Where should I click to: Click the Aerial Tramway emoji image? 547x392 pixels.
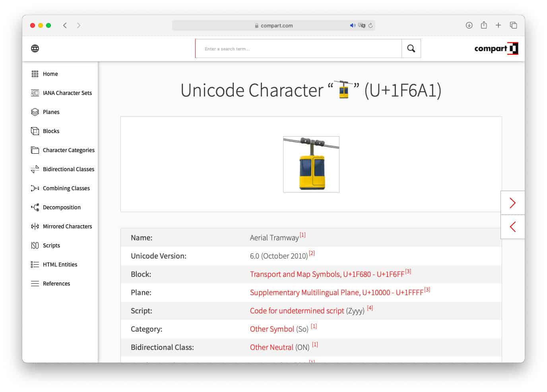tap(311, 164)
